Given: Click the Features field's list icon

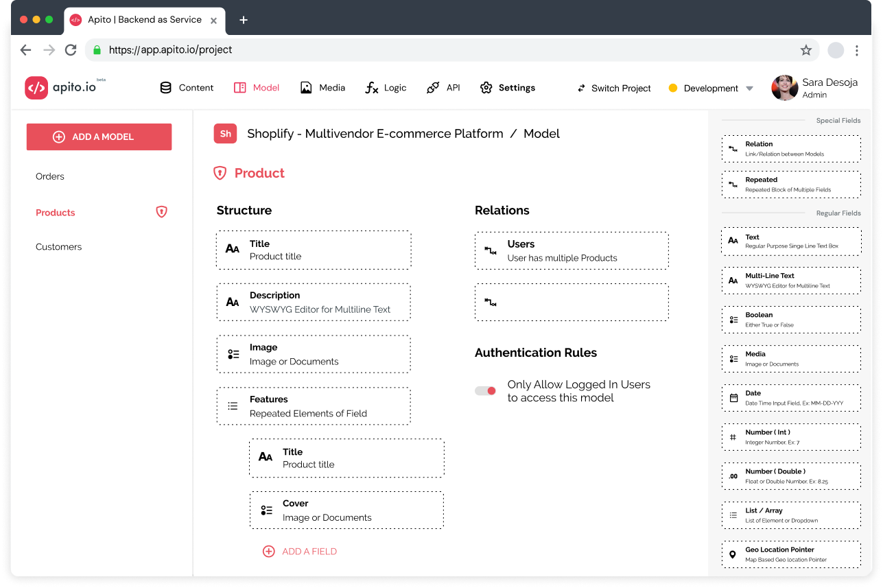Looking at the screenshot, I should click(233, 406).
